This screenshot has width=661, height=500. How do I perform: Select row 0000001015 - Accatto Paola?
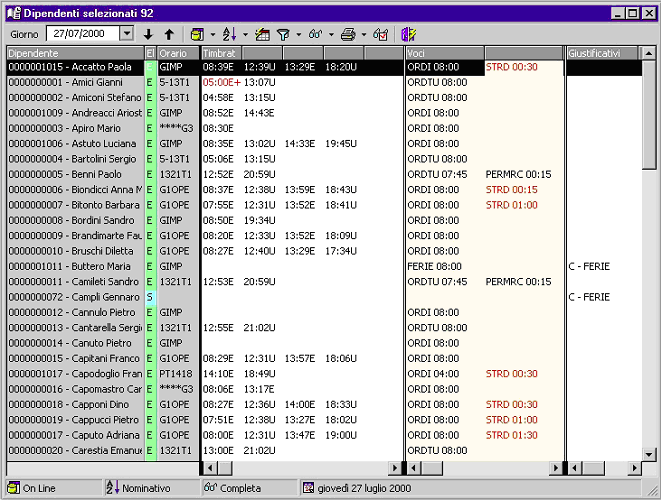(x=75, y=67)
